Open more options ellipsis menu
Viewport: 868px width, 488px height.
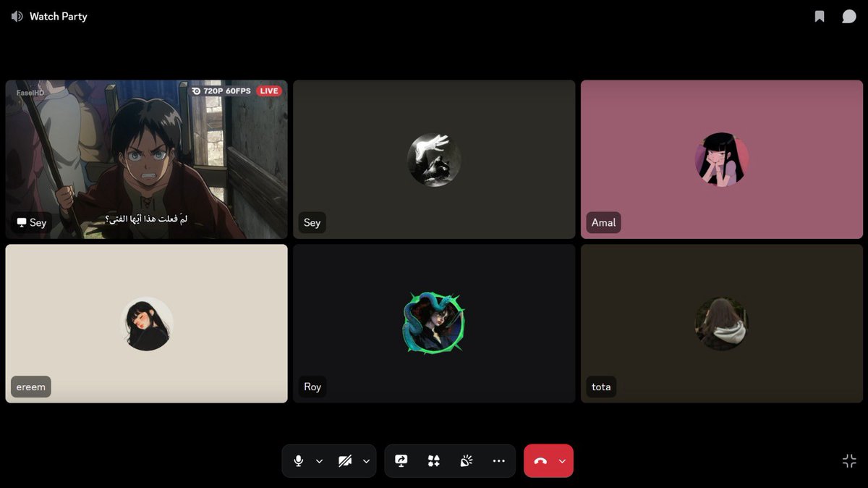(498, 461)
